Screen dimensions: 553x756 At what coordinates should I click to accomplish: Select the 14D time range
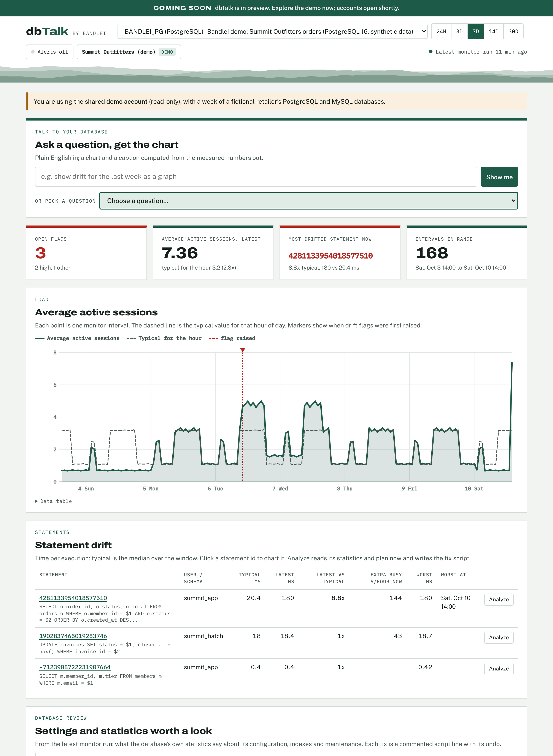494,32
